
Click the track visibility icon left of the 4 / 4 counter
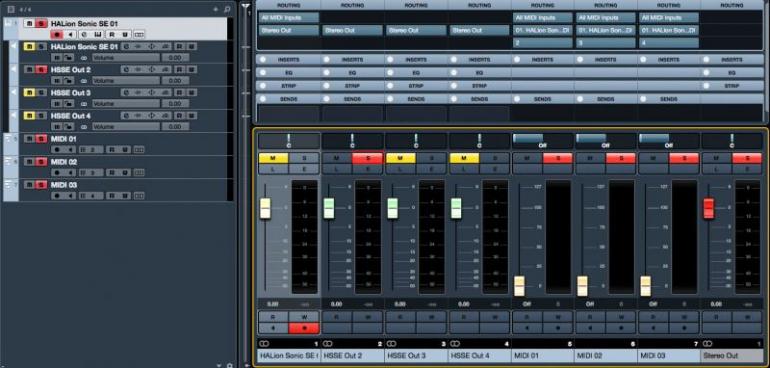[x=11, y=9]
